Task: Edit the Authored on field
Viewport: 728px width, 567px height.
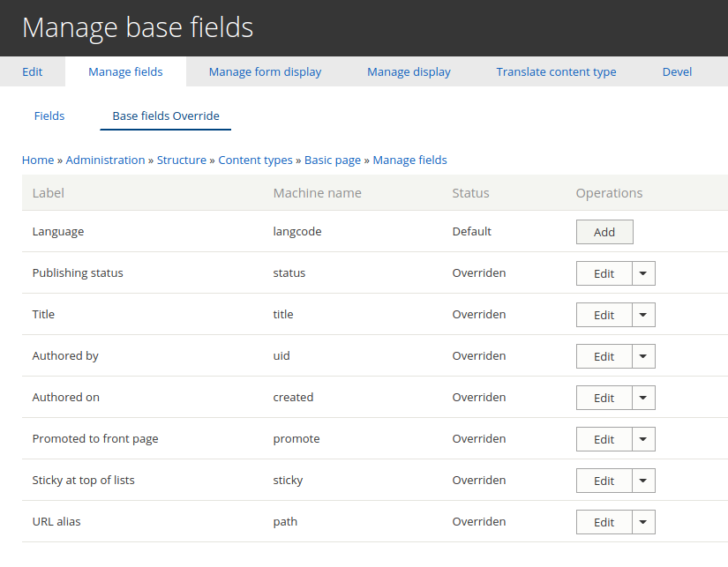Action: pyautogui.click(x=604, y=398)
